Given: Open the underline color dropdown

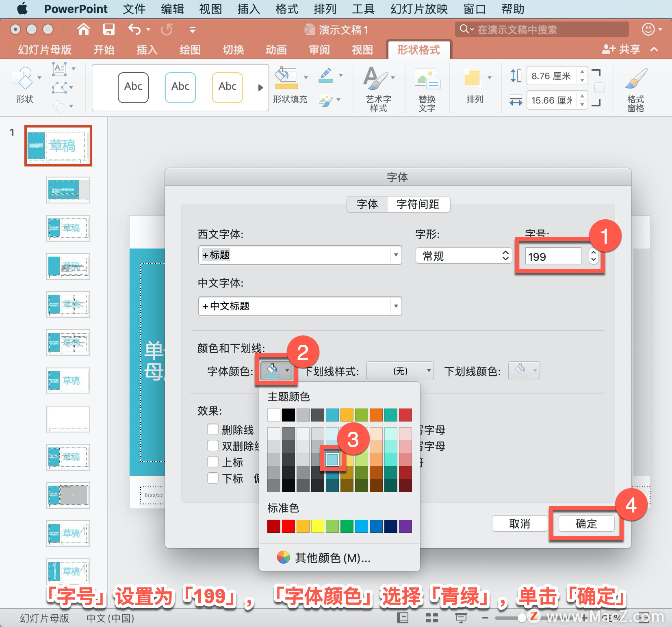Looking at the screenshot, I should tap(524, 371).
